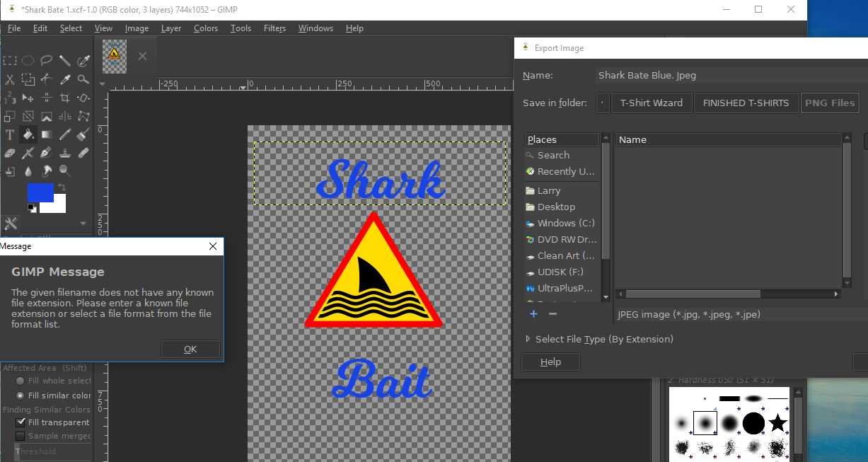Select the Rotate tool

83,97
